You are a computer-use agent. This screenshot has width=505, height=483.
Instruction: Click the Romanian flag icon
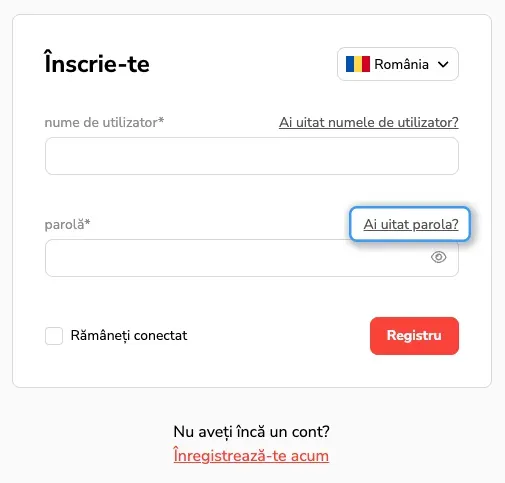(x=358, y=64)
